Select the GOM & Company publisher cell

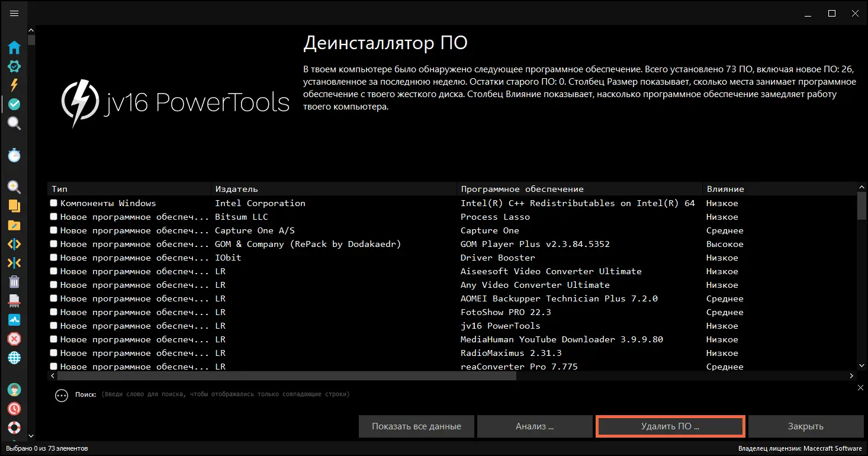pos(308,244)
